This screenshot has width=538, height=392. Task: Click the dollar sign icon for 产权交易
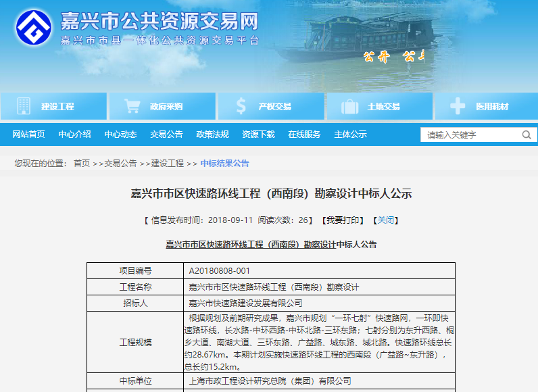tap(241, 106)
